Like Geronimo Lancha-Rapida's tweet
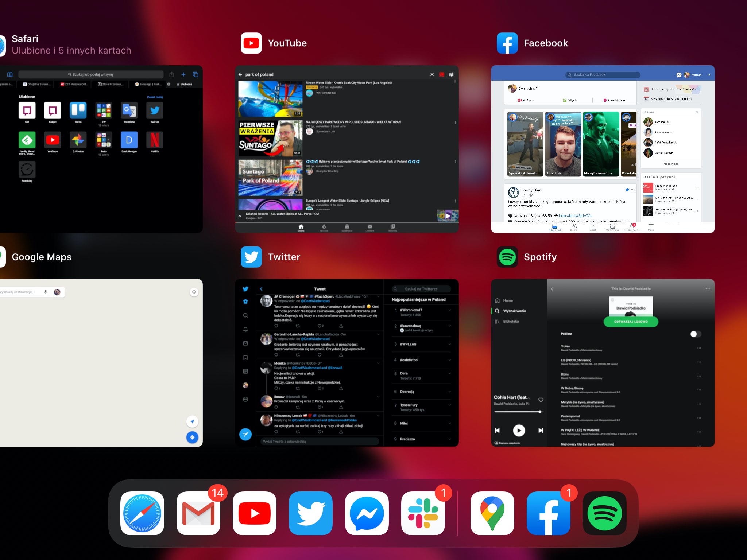747x560 pixels. pos(320,355)
